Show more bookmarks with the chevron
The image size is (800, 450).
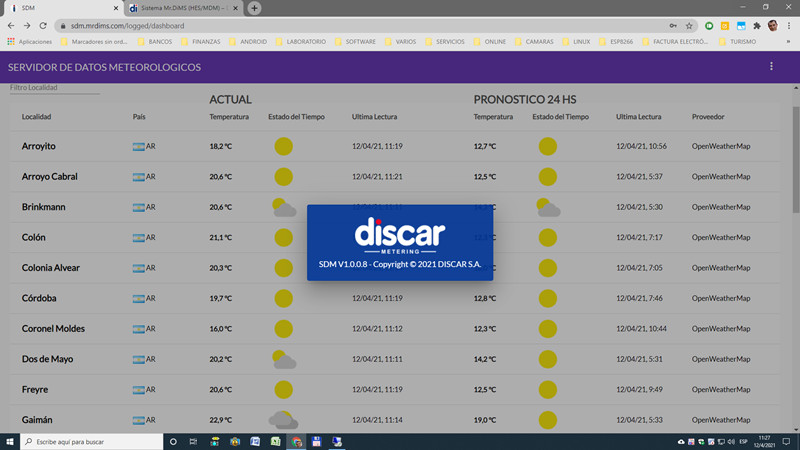point(788,42)
